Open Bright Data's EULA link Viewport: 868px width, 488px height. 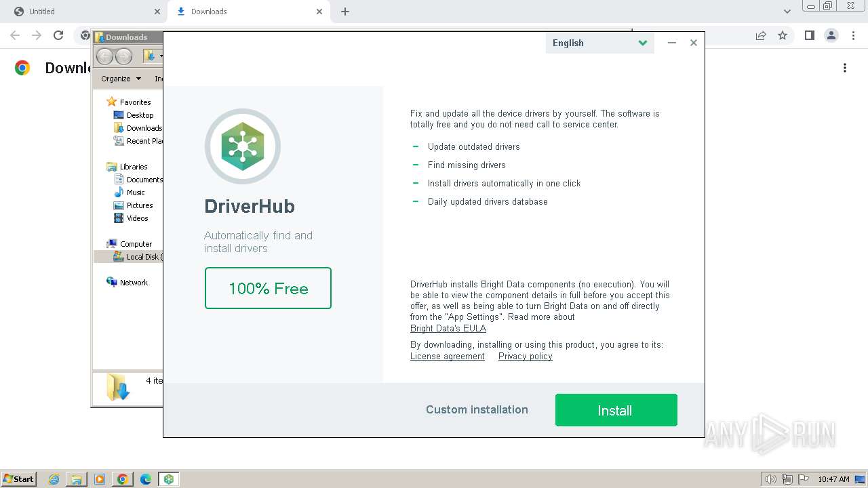(x=448, y=328)
